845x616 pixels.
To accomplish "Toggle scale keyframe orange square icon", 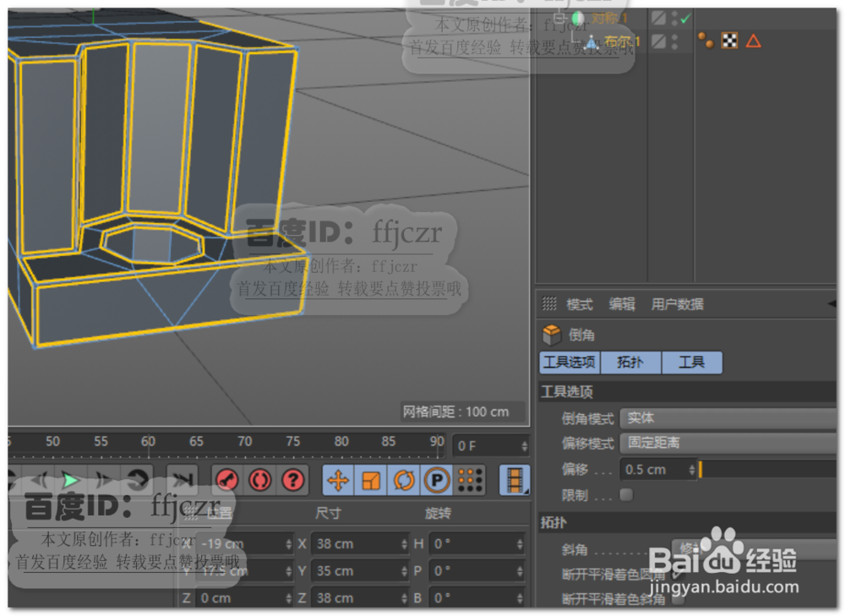I will point(371,480).
